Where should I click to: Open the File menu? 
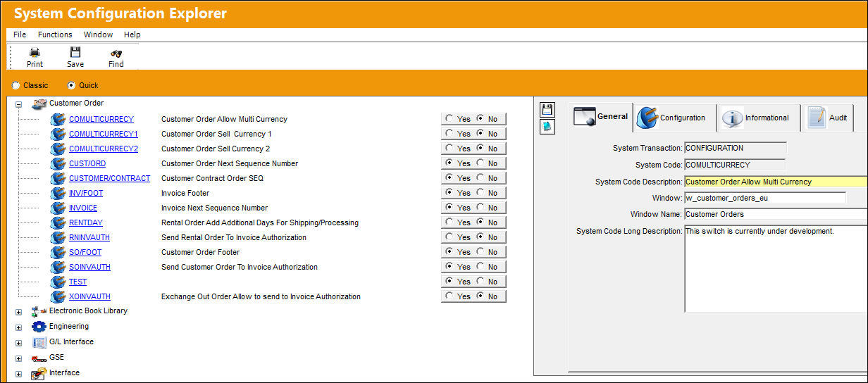click(20, 34)
